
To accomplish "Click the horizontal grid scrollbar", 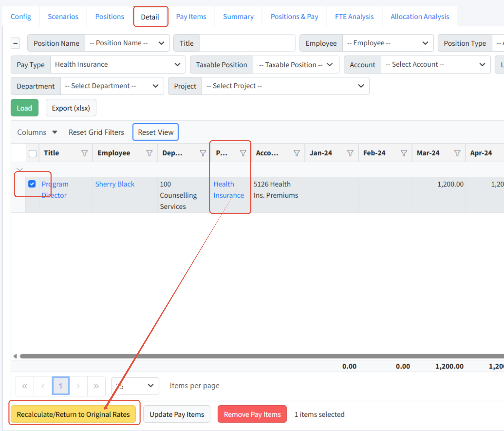I will point(256,356).
